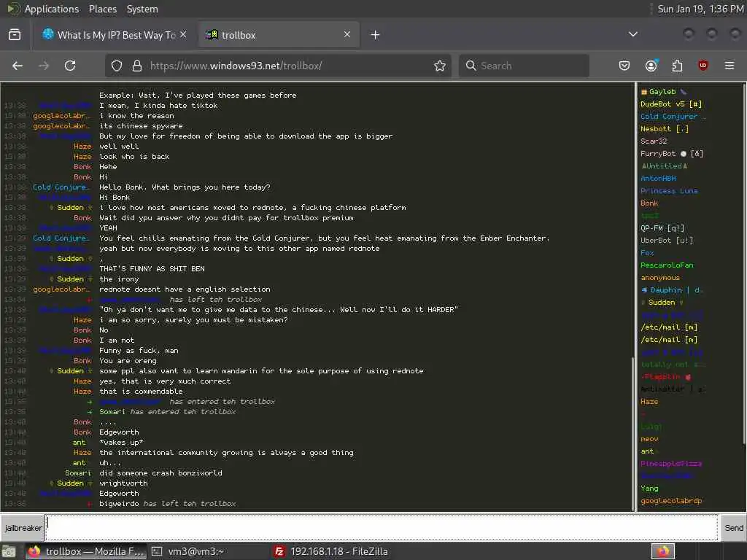Open the tracking protection shield icon

pyautogui.click(x=117, y=66)
